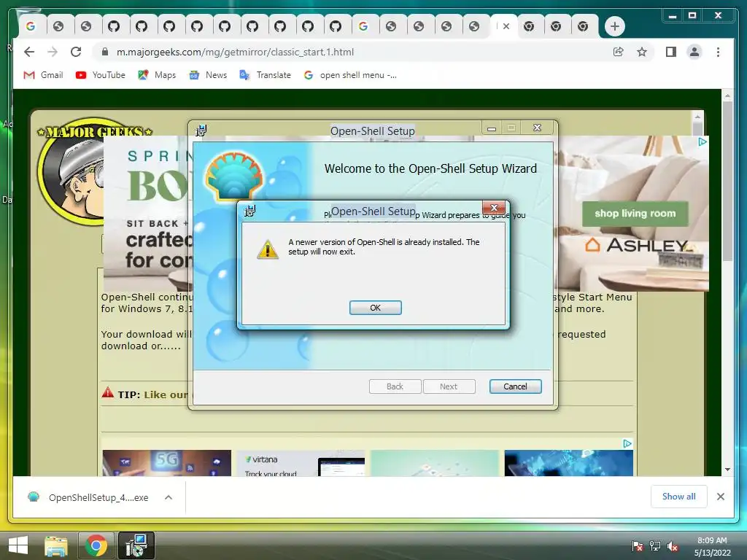Click AdChoices icon above the bottom ad row
Screen dimensions: 747x560
click(627, 443)
